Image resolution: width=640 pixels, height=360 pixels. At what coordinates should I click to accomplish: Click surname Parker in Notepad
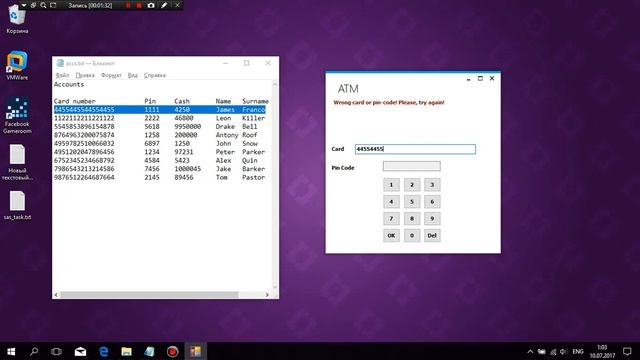253,152
